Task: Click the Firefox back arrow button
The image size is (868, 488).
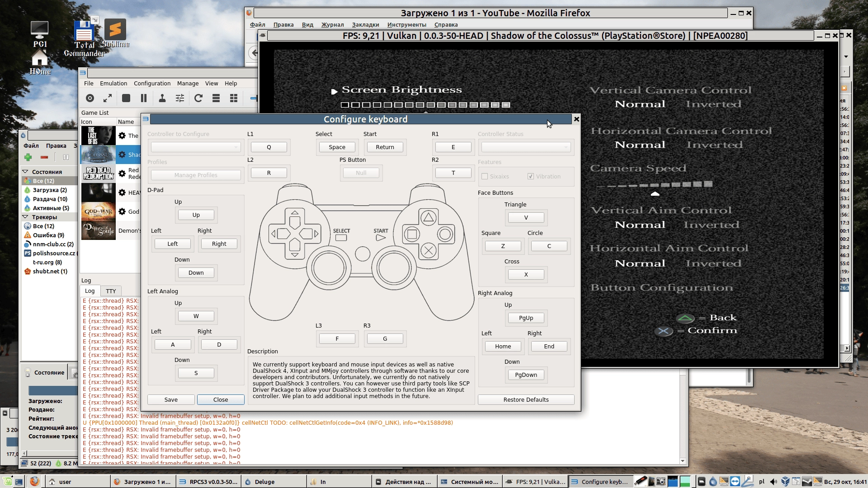Action: [254, 53]
